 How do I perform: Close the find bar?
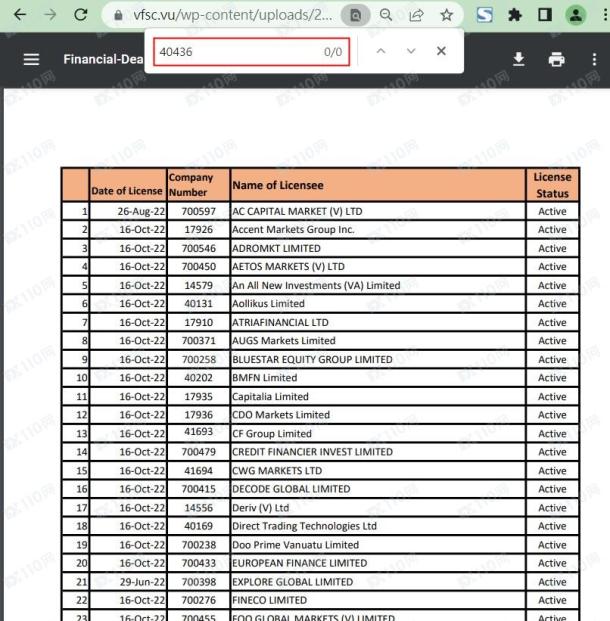[x=441, y=51]
